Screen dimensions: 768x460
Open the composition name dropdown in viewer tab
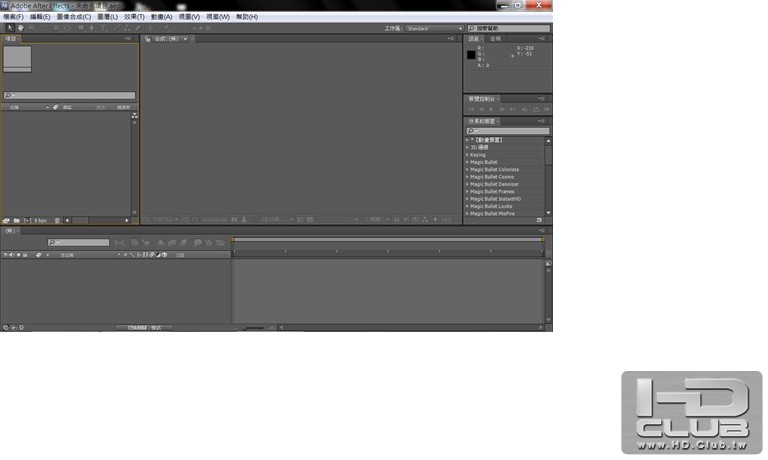click(x=185, y=39)
